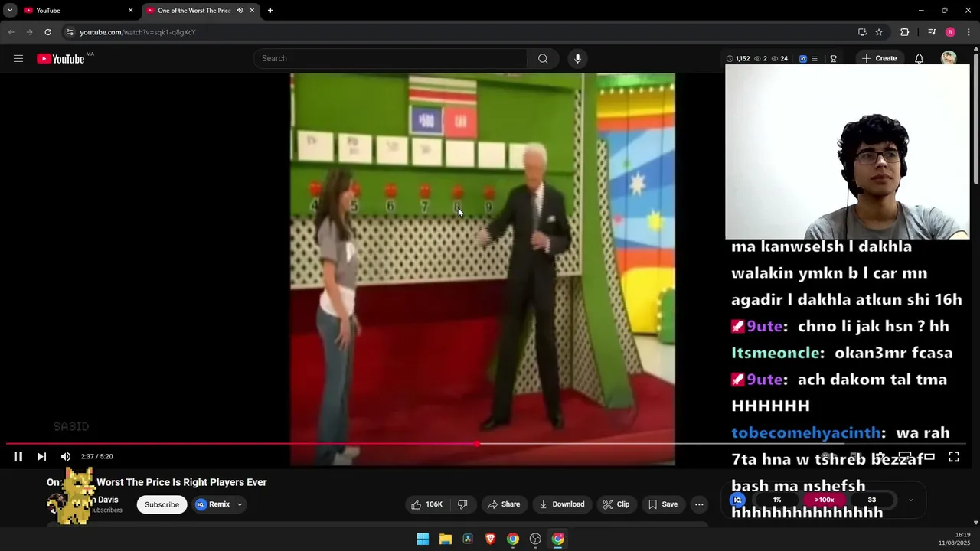Share the video

click(504, 504)
